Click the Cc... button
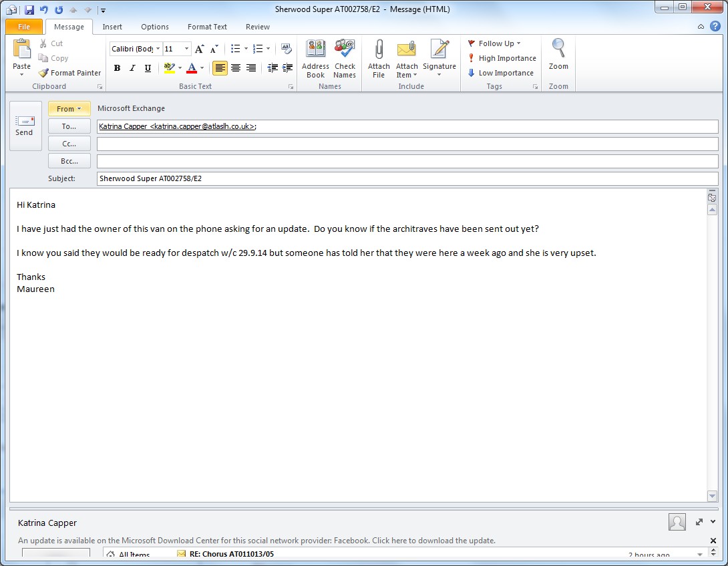Screen dimensions: 728x566 point(69,144)
